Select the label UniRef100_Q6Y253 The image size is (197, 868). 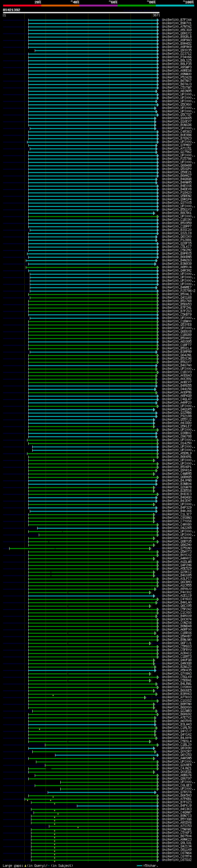click(177, 755)
